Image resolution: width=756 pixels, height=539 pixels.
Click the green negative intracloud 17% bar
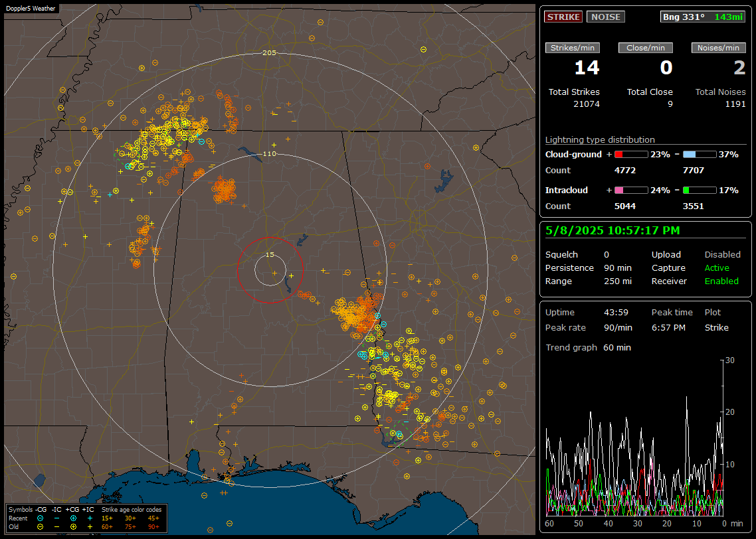(700, 191)
